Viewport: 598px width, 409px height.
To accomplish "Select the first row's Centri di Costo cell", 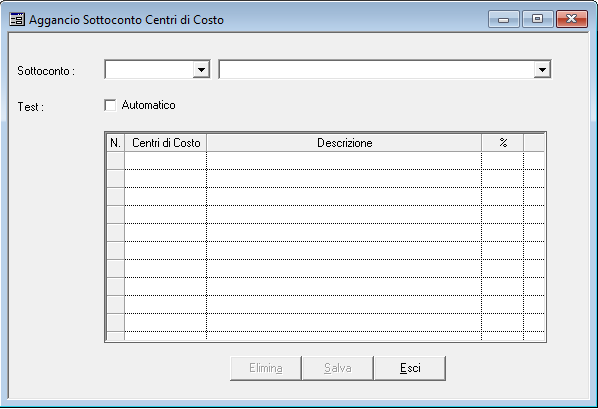I will point(166,161).
